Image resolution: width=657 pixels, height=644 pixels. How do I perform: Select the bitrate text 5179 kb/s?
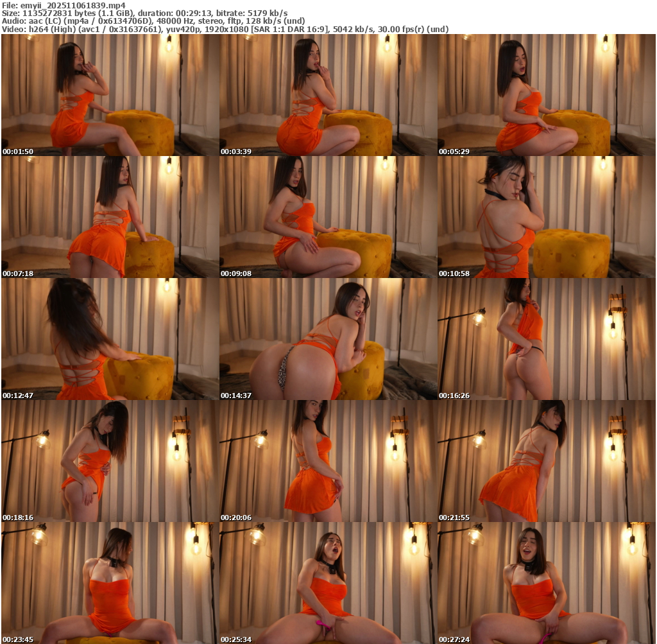point(268,13)
